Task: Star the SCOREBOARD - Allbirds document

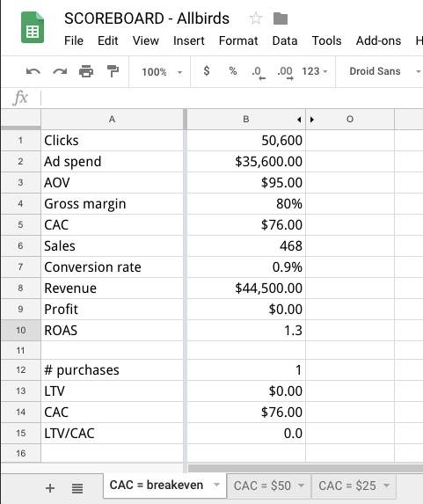Action: pos(256,18)
